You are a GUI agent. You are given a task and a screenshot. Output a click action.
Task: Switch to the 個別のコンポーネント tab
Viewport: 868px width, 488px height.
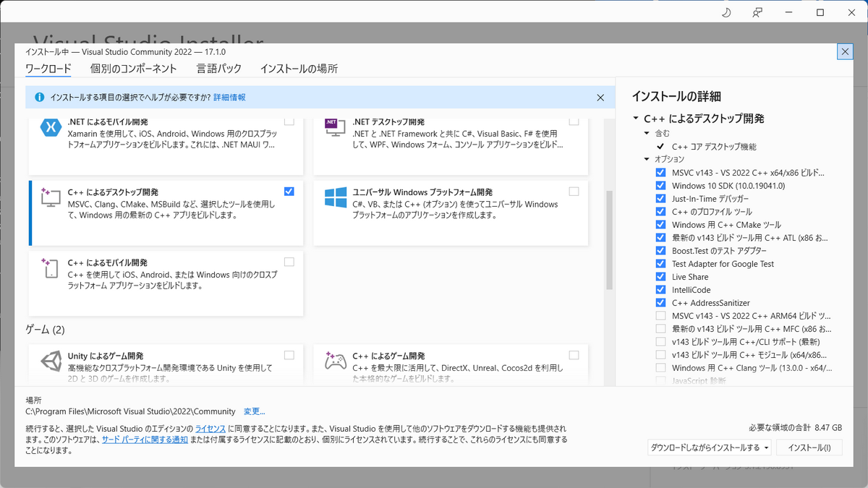click(134, 69)
